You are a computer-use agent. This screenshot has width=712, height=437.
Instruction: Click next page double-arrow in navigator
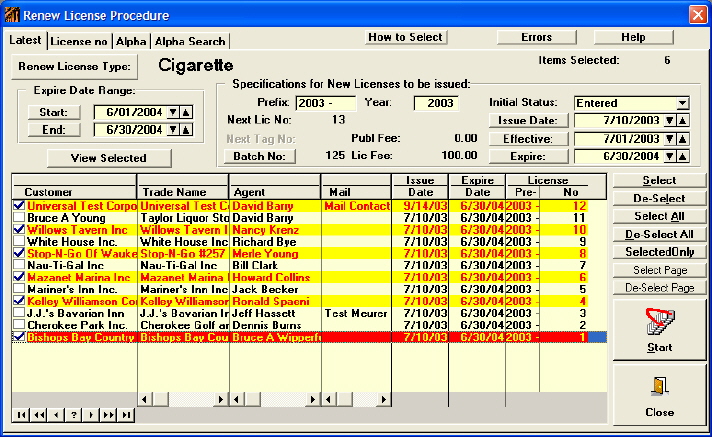point(108,414)
